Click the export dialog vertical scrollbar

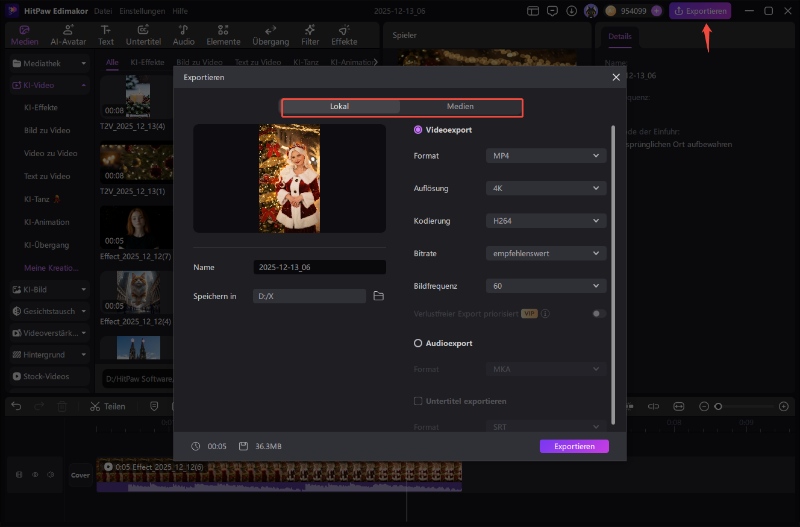(613, 274)
